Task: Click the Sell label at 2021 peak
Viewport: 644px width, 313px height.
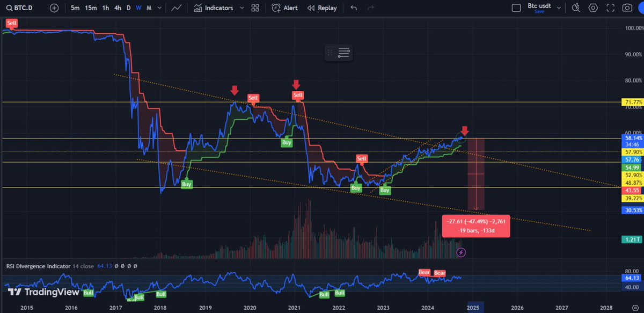Action: 298,95
